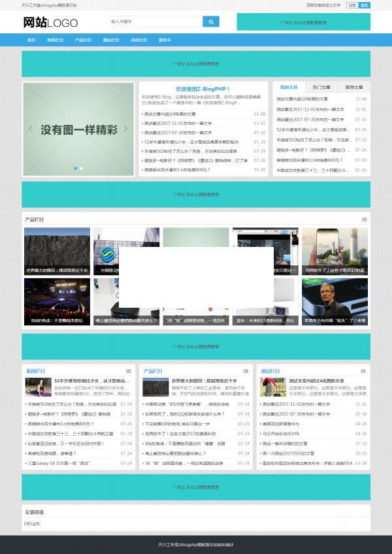Image resolution: width=392 pixels, height=554 pixels.
Task: Open 世界最大的煤田 gallery thumbnail
Action: (57, 252)
